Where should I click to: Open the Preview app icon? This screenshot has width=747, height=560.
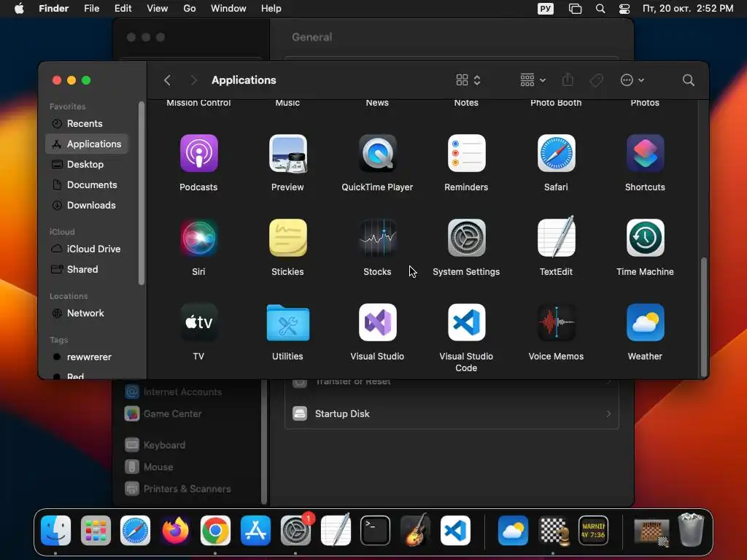pyautogui.click(x=287, y=153)
